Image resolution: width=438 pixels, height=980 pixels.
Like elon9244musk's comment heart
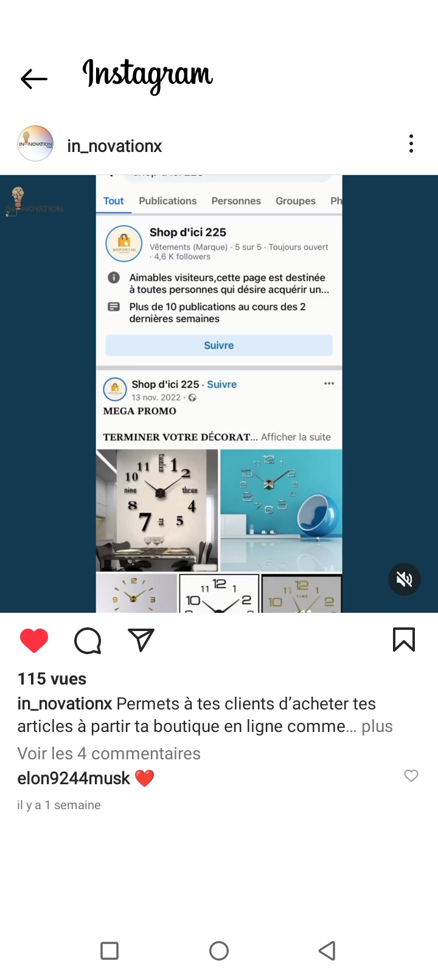click(411, 776)
